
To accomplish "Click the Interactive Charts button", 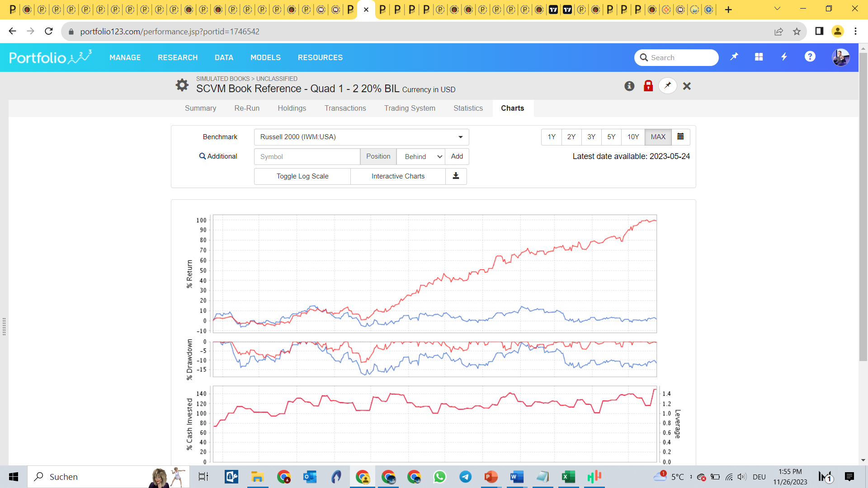I will (398, 176).
